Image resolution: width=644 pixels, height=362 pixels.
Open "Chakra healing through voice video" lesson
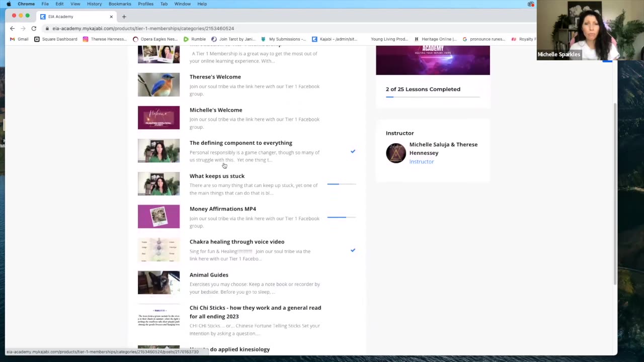[x=237, y=242]
